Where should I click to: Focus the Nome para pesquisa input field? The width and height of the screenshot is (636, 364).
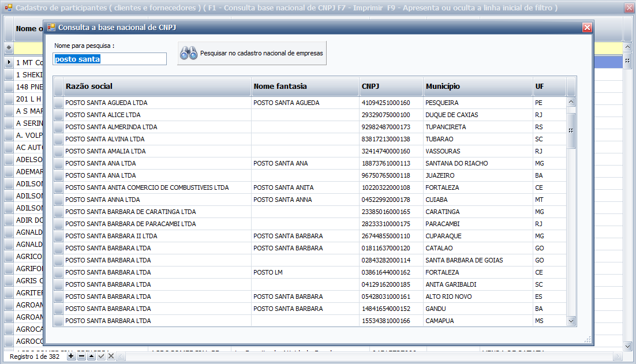click(110, 59)
